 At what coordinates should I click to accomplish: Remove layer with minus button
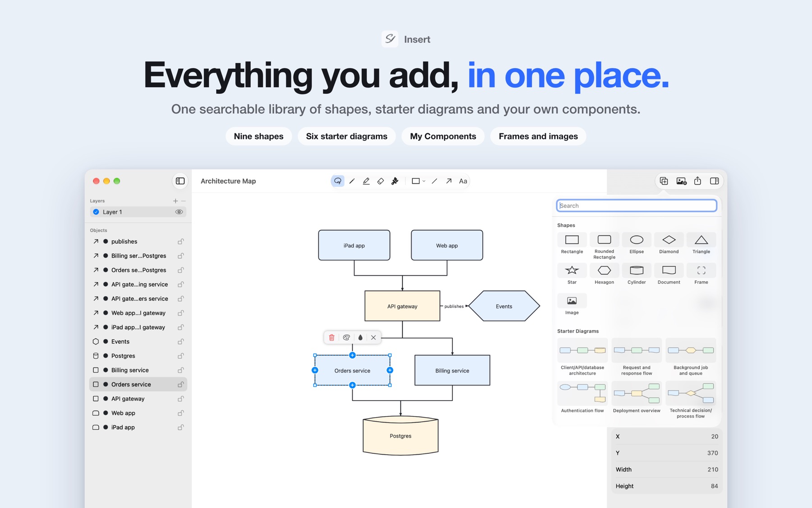click(184, 201)
